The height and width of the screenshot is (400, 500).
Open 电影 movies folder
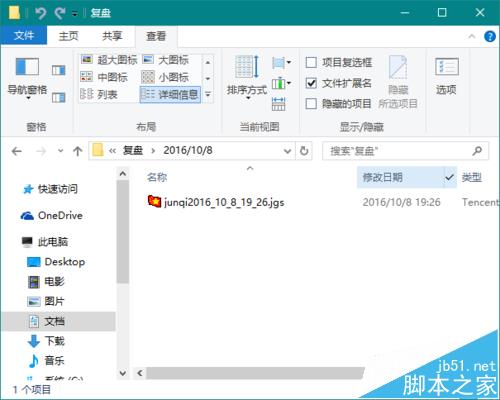tap(46, 282)
